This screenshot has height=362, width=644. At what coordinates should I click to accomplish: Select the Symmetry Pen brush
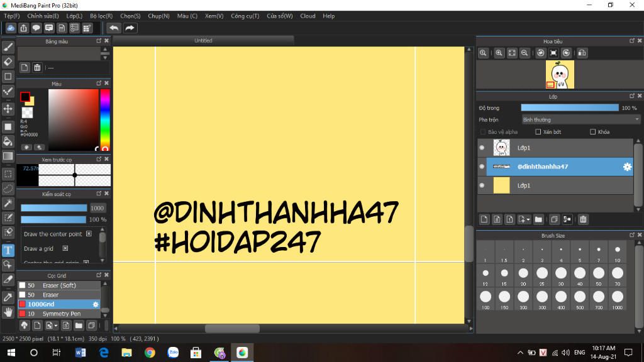(58, 314)
